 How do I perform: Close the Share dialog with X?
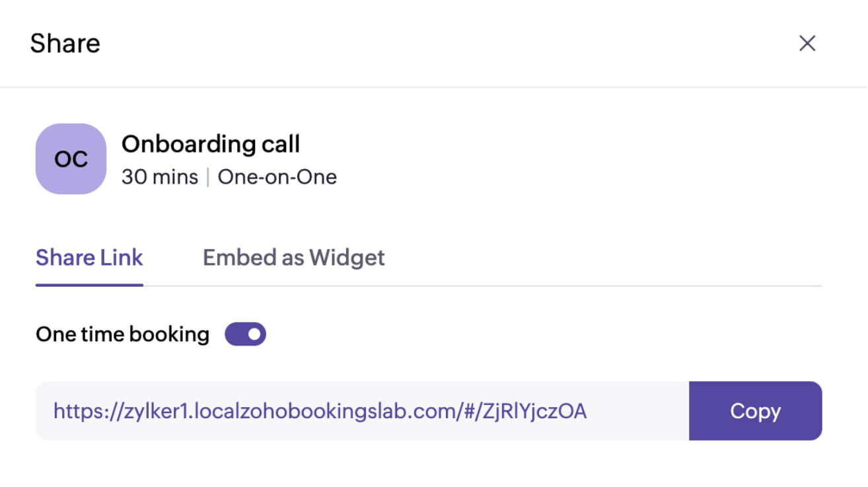coord(807,44)
